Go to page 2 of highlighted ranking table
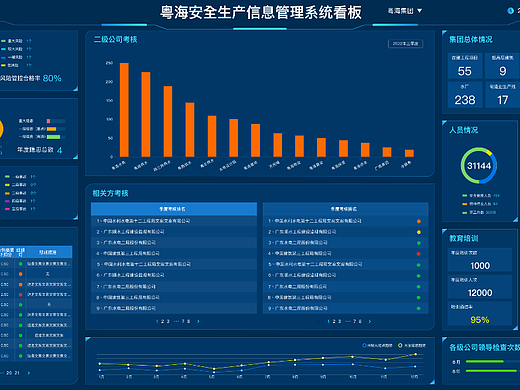 [162, 321]
